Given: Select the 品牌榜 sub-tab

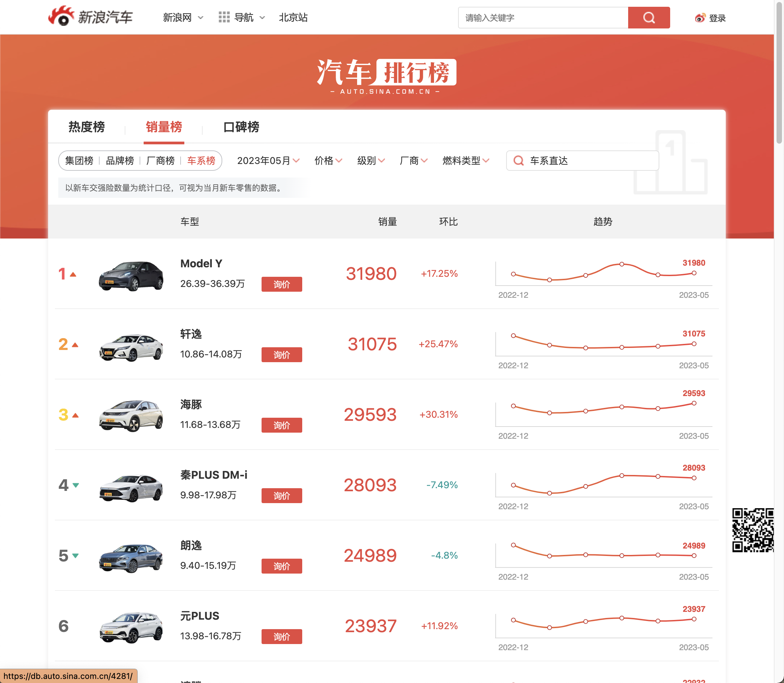Looking at the screenshot, I should click(x=120, y=161).
